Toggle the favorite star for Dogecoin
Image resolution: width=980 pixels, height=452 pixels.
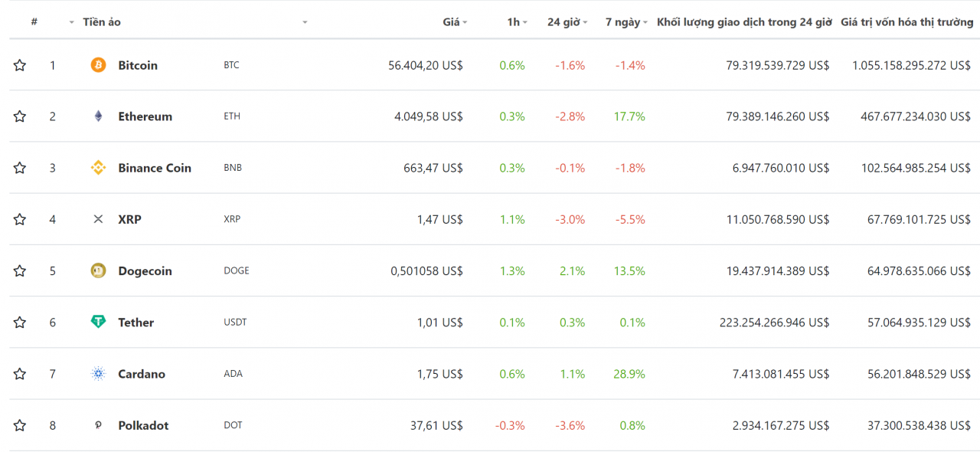coord(20,270)
